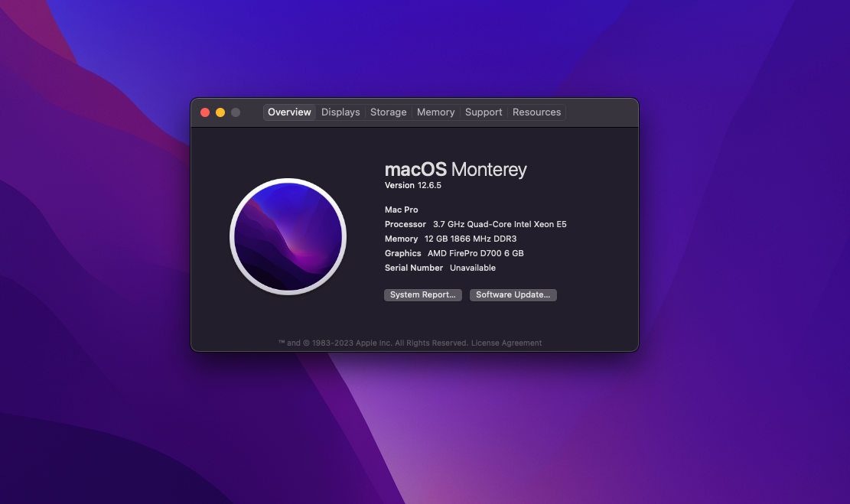850x504 pixels.
Task: Click the Serial Number label
Action: [x=414, y=268]
